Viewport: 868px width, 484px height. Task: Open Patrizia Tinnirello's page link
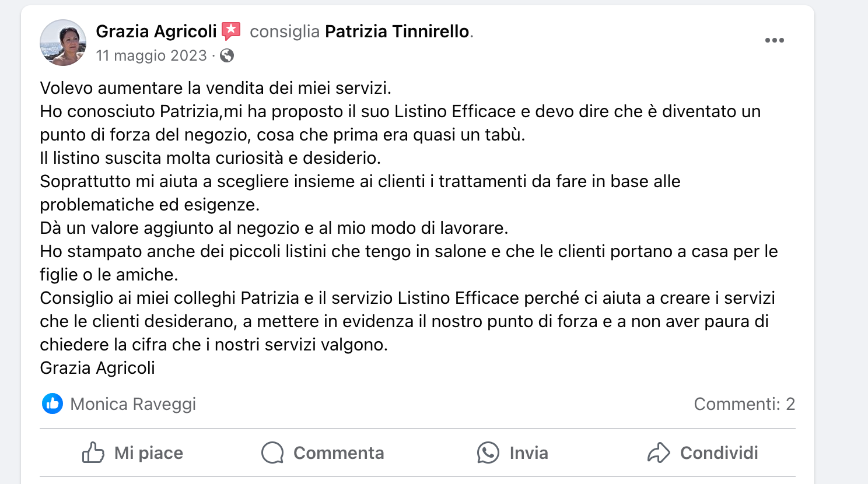pos(397,31)
